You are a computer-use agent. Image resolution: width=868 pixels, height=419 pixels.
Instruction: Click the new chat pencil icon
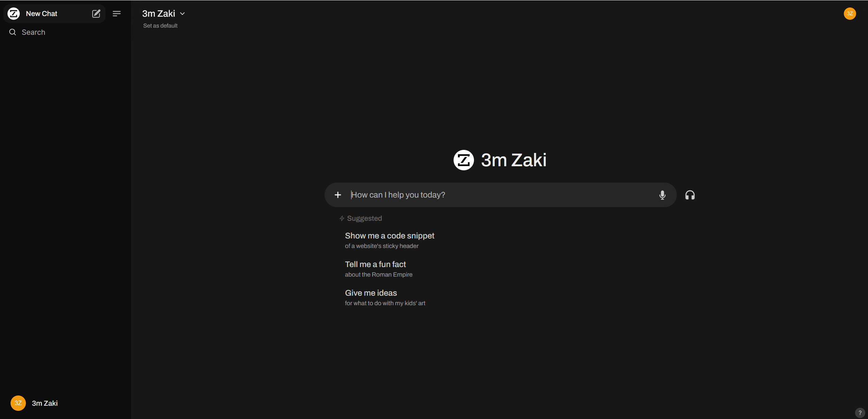(x=96, y=14)
